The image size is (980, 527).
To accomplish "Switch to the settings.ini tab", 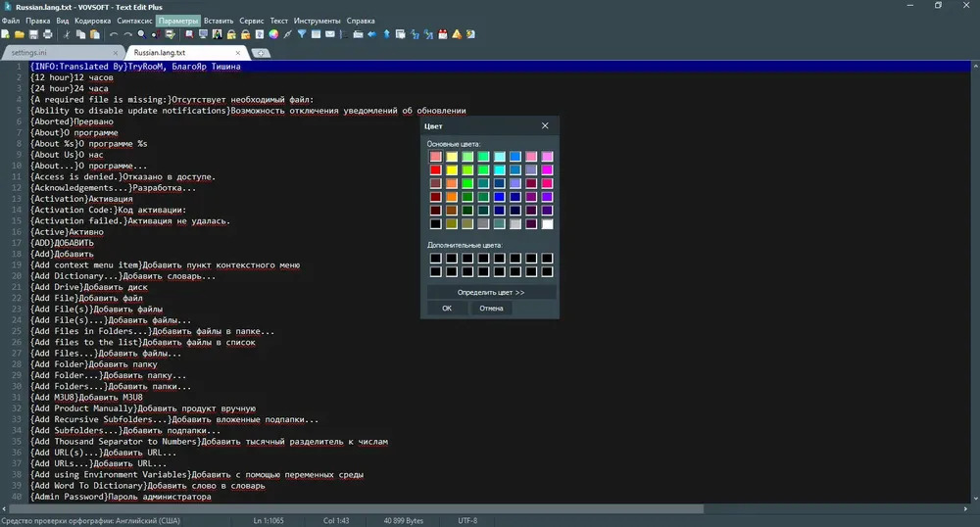I will pyautogui.click(x=28, y=53).
